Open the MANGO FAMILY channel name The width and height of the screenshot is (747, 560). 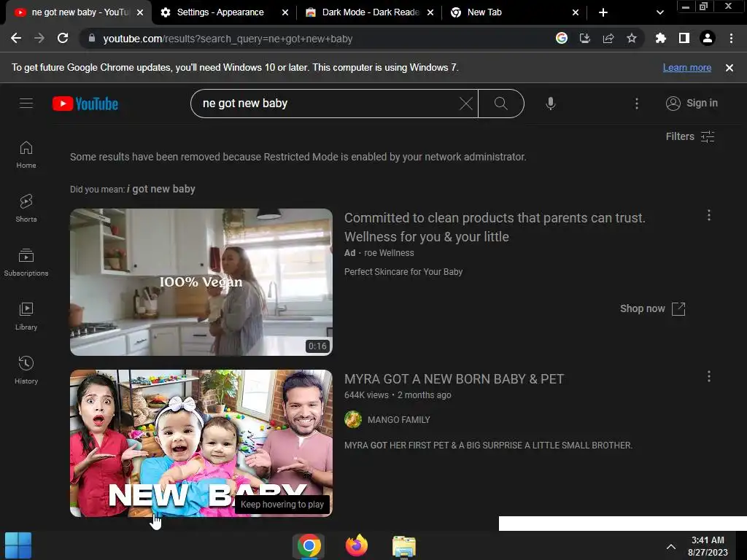399,420
